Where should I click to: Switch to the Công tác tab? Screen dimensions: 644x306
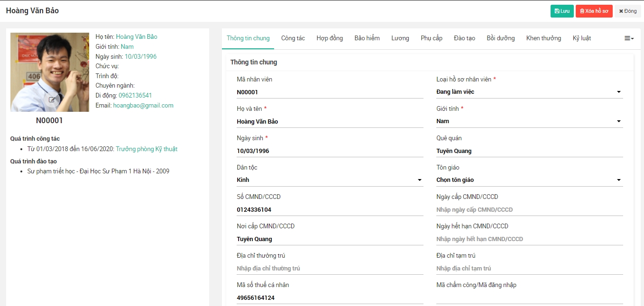tap(293, 38)
